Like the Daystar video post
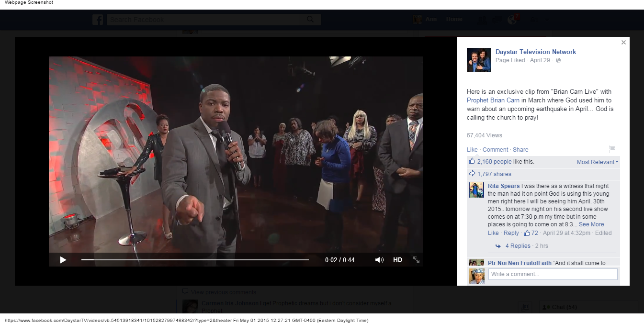644x323 pixels. pos(472,150)
